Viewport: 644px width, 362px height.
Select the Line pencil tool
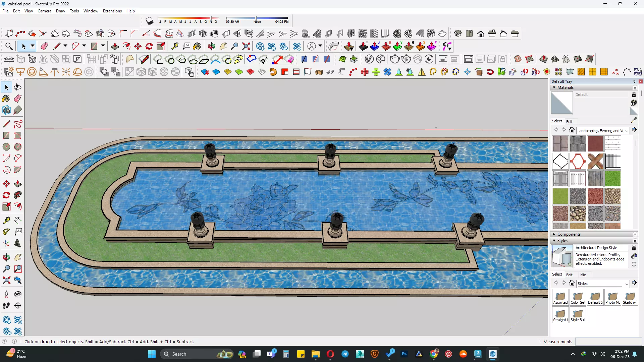pyautogui.click(x=6, y=124)
